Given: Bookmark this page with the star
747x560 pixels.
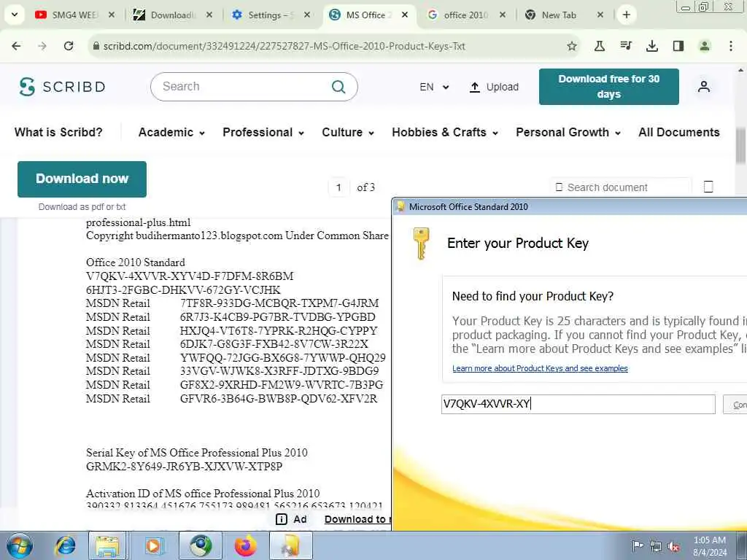Looking at the screenshot, I should pos(572,46).
